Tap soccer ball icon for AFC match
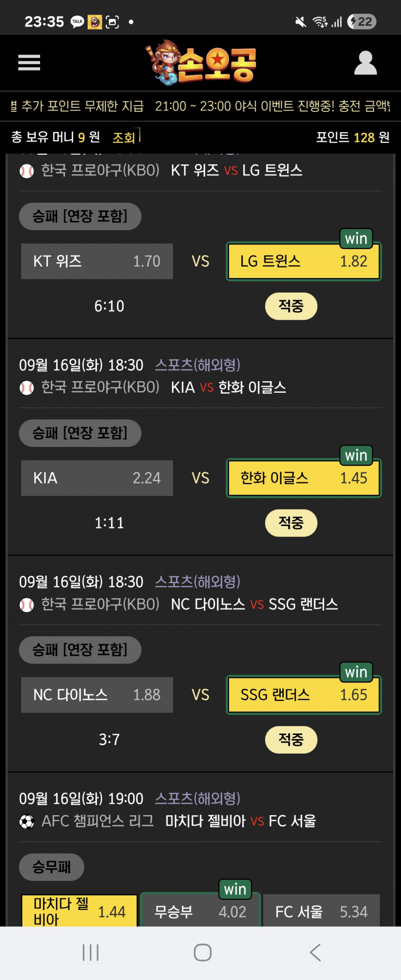 pos(27,822)
